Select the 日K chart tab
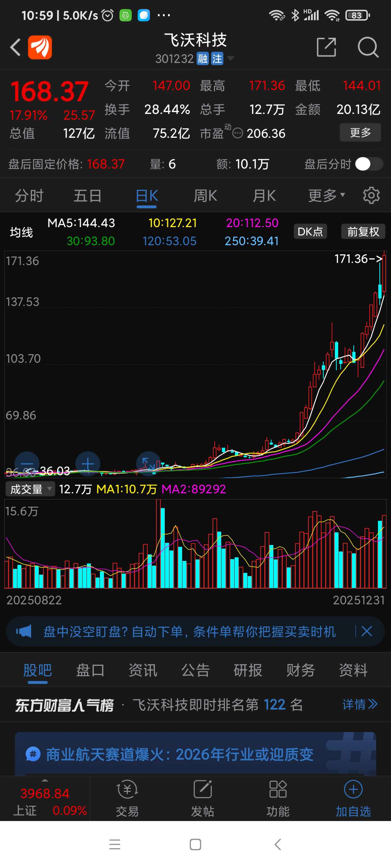Screen dimensions: 391x868 tap(147, 196)
